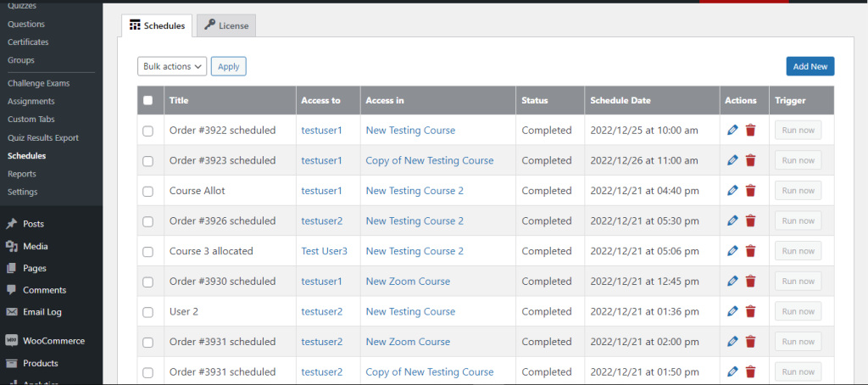Open the Test User3 link
Image resolution: width=868 pixels, height=385 pixels.
pyautogui.click(x=325, y=251)
